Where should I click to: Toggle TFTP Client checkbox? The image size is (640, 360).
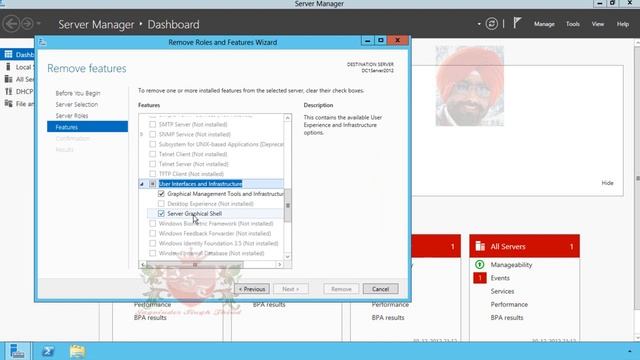click(x=152, y=174)
